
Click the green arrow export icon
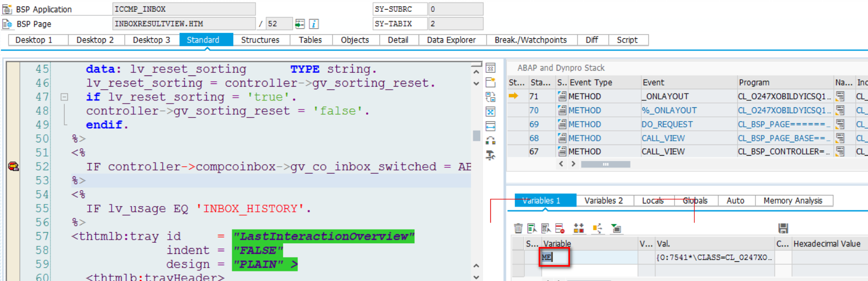[x=616, y=228]
